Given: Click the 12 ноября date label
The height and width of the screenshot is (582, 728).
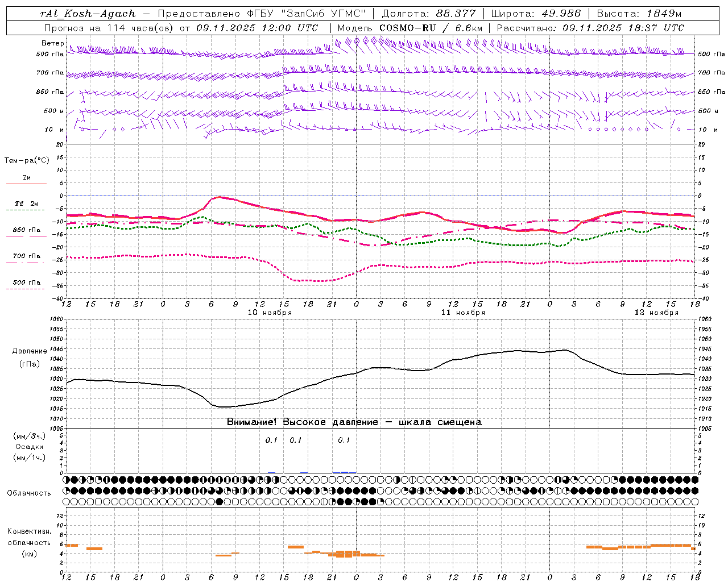Looking at the screenshot, I should tap(656, 313).
